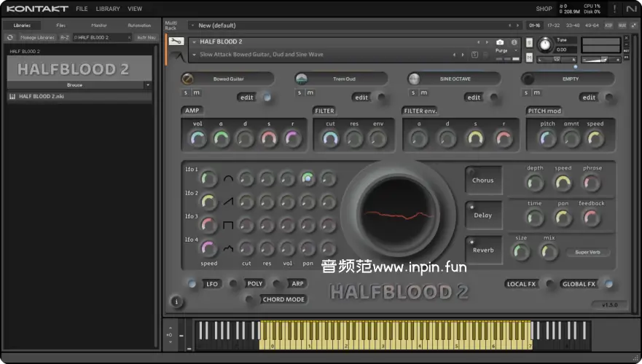Switch to the Files tab
Viewport: 642px width, 364px height.
60,25
